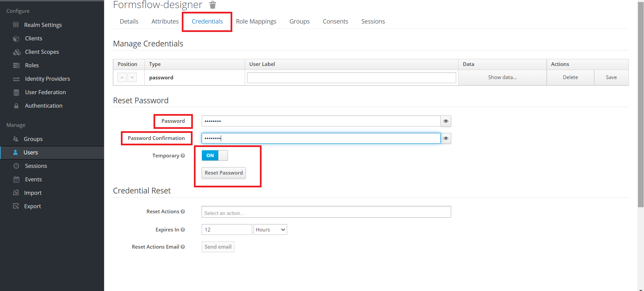Open User Federation page

[x=45, y=92]
